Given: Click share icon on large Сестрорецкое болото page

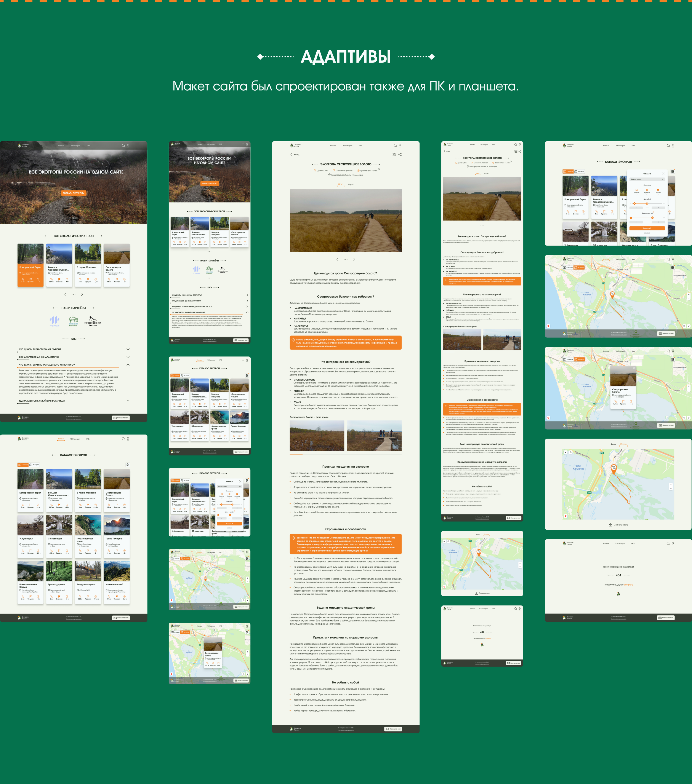Looking at the screenshot, I should [x=400, y=155].
